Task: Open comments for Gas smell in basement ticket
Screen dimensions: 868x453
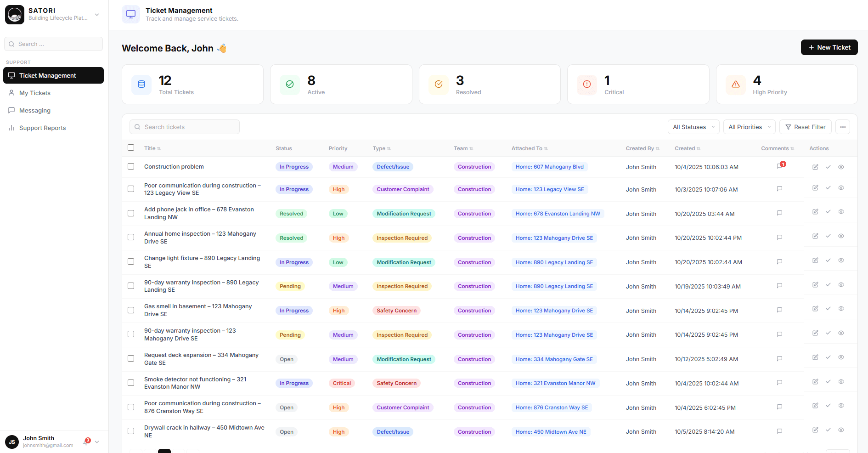Action: [779, 310]
